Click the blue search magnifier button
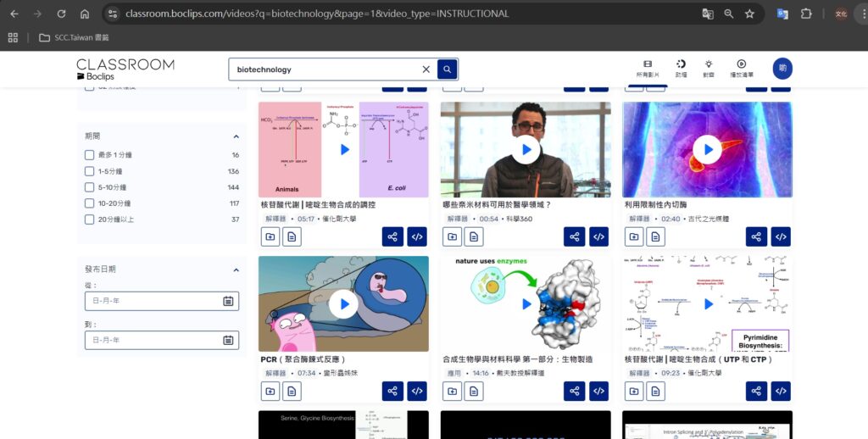The height and width of the screenshot is (439, 868). 448,69
